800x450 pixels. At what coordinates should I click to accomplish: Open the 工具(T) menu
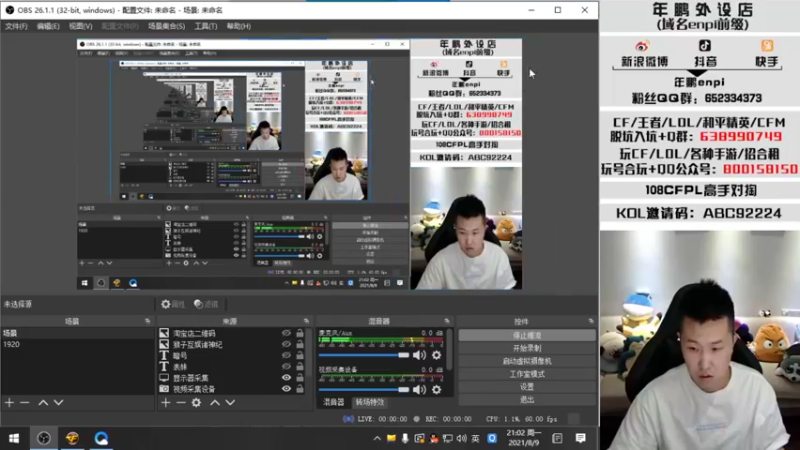coord(206,26)
